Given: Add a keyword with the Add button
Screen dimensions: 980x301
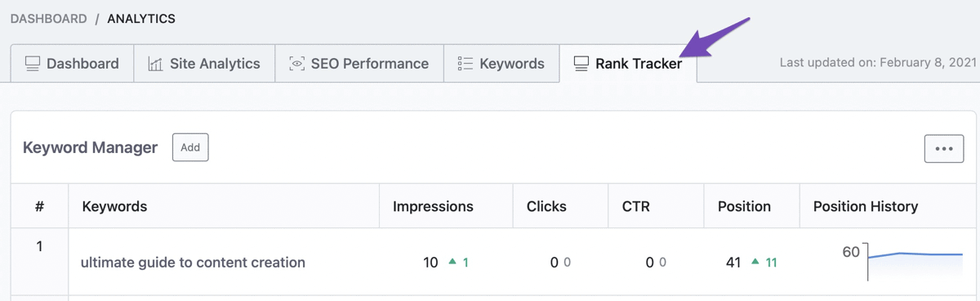Looking at the screenshot, I should pyautogui.click(x=190, y=147).
